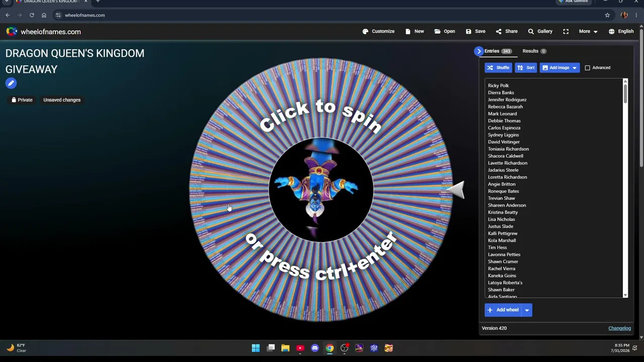Collapse entries panel with the arrow icon

(x=478, y=51)
